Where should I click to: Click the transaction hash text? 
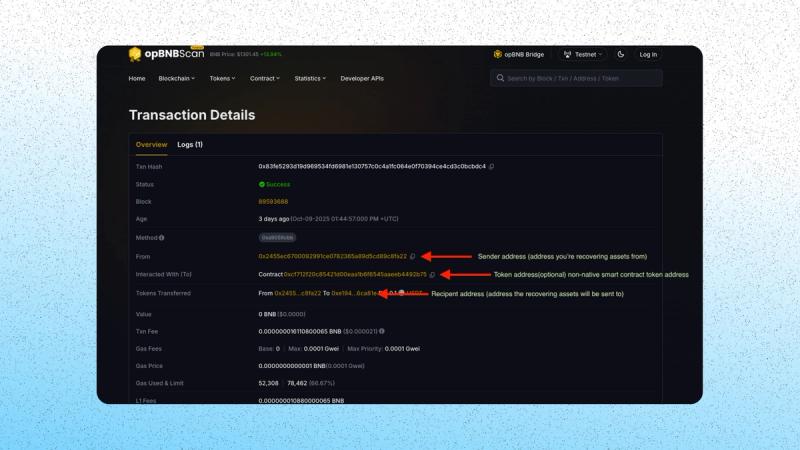372,166
